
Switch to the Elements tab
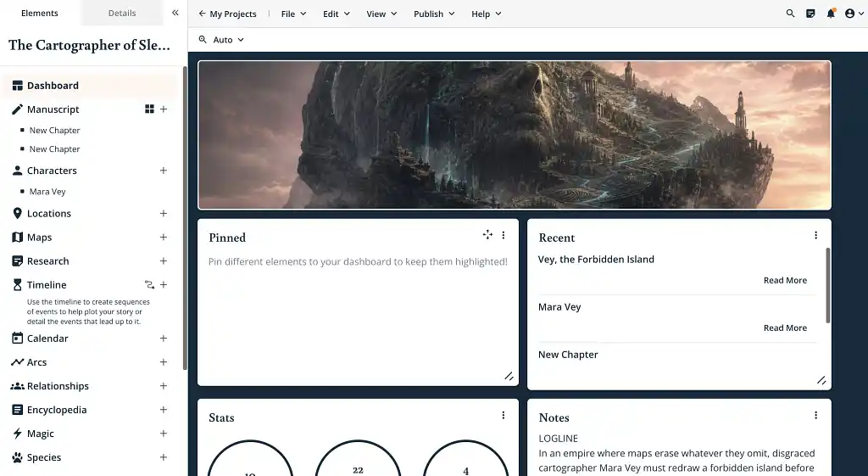click(x=39, y=13)
